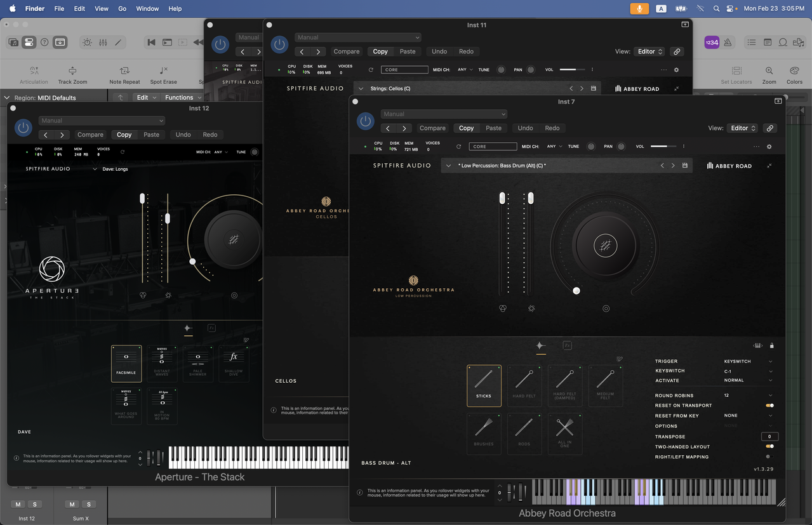Screen dimensions: 812x525
Task: Select the Brushes articulation tile
Action: pyautogui.click(x=484, y=434)
